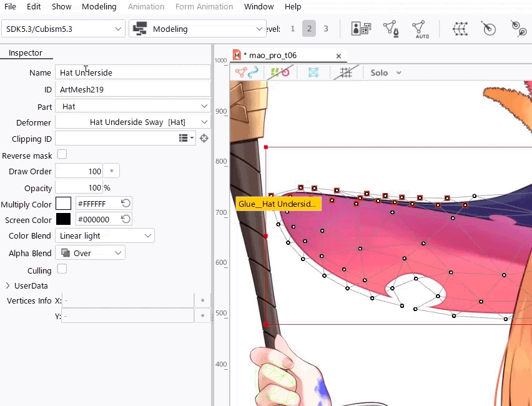The width and height of the screenshot is (532, 406).
Task: Open the texture atlas editor icon
Action: 361,29
